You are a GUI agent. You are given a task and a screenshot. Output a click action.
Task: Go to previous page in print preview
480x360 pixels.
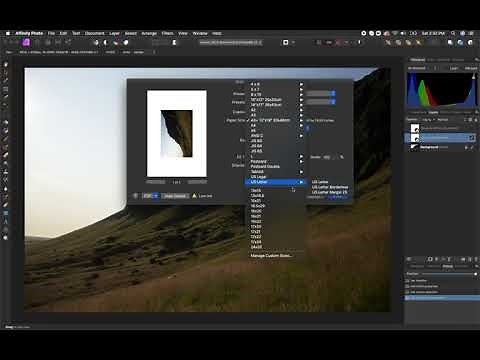click(155, 182)
